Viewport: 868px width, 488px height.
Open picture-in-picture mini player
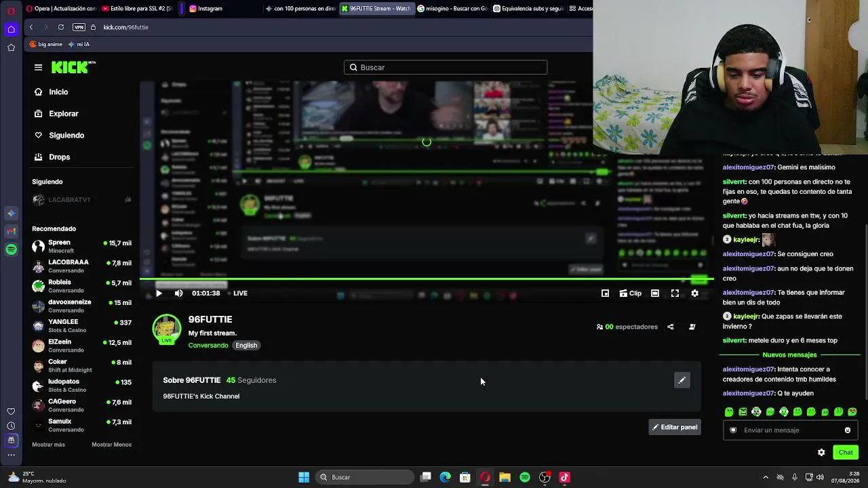click(x=605, y=293)
